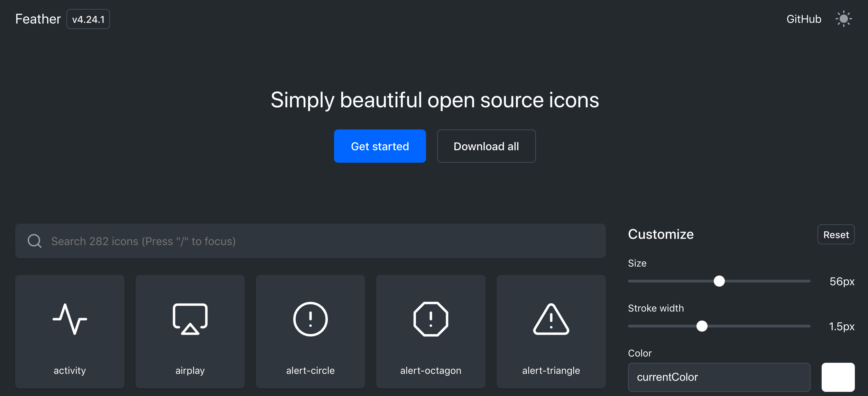Click the alert-circle label text
Viewport: 868px width, 396px height.
[x=310, y=370]
